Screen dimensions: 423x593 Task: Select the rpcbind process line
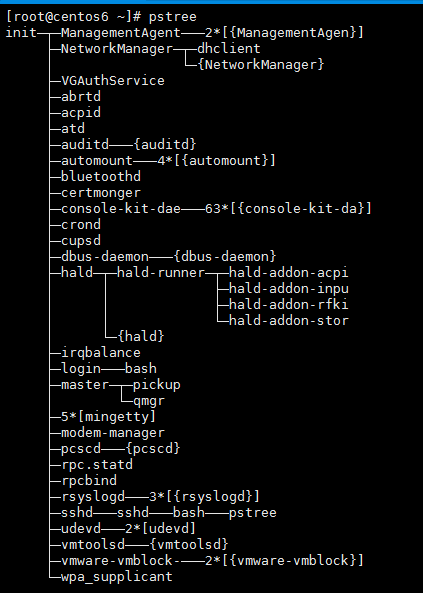coord(89,481)
